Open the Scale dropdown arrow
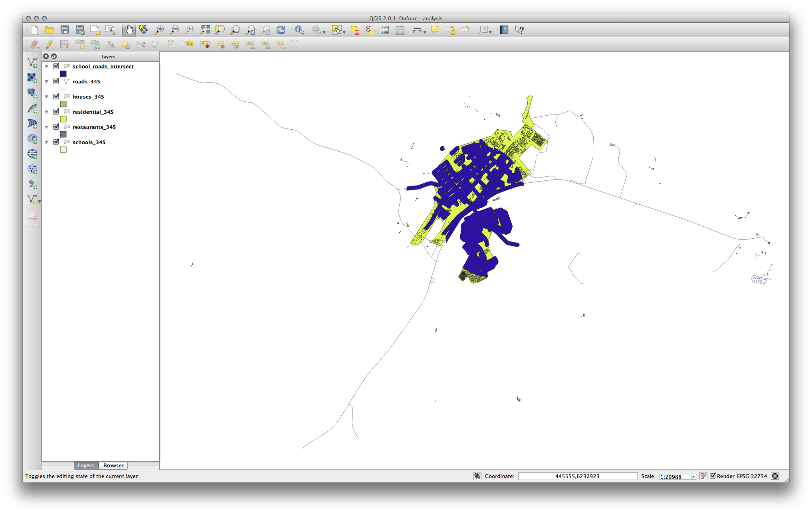 (694, 476)
